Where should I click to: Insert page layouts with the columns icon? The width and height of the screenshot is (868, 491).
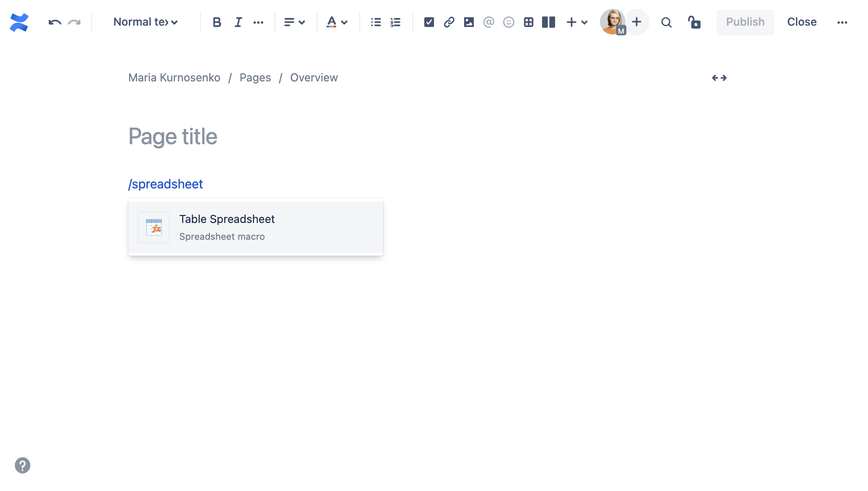click(549, 22)
